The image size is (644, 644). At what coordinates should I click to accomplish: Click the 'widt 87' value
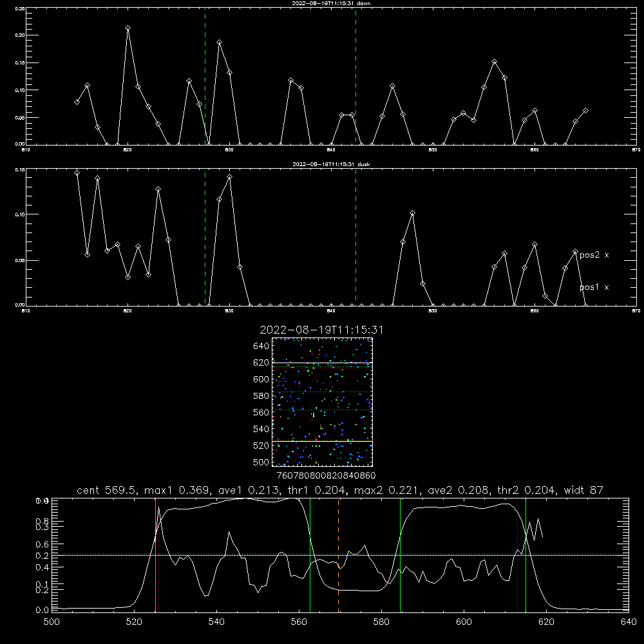[583, 490]
